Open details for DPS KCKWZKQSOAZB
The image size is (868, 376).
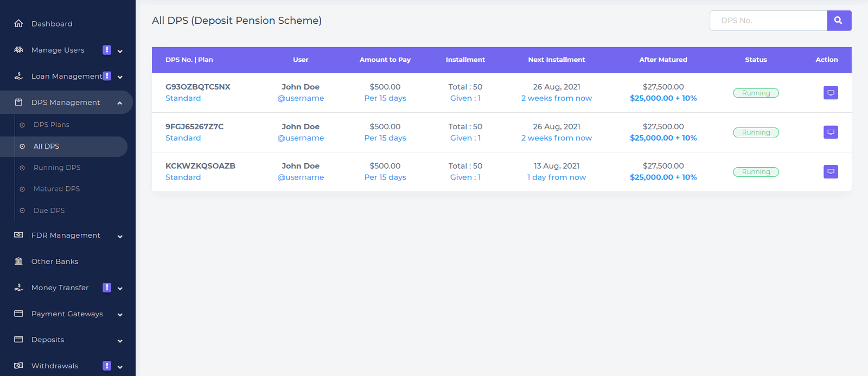[x=831, y=172]
